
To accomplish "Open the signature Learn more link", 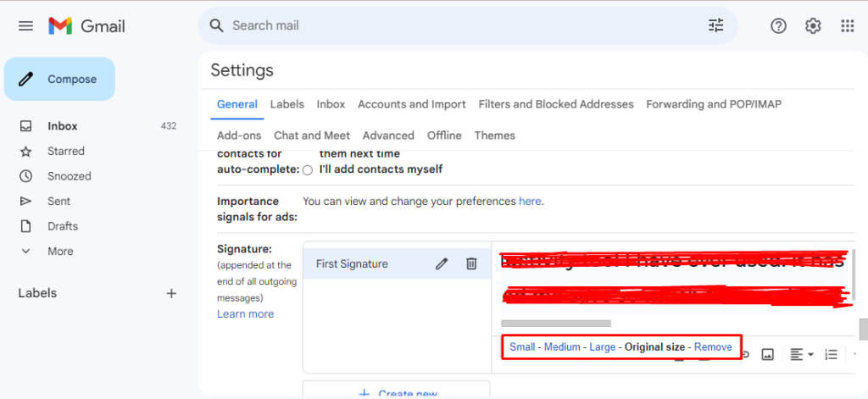I will point(245,313).
